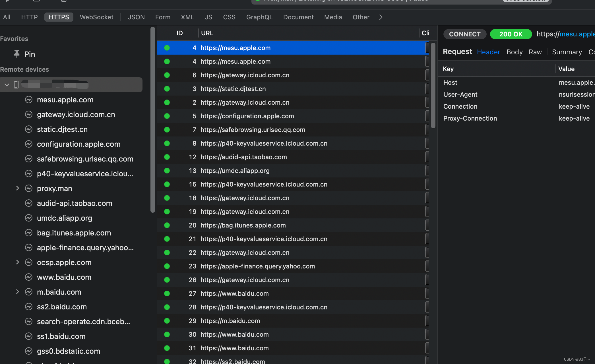Click the request list vertical scrollbar
595x364 pixels.
(x=433, y=85)
